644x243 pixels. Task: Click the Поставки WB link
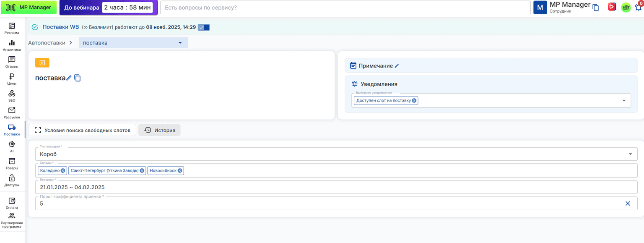[x=61, y=27]
